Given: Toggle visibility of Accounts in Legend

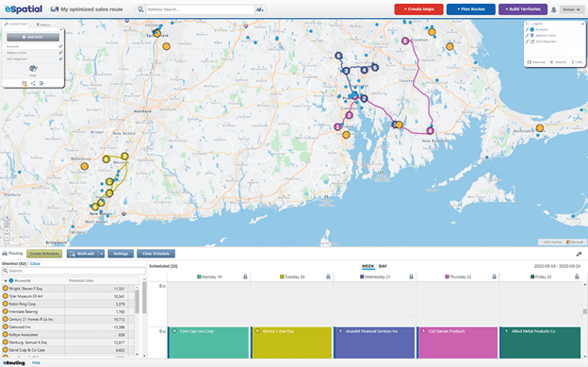Looking at the screenshot, I should pyautogui.click(x=531, y=29).
